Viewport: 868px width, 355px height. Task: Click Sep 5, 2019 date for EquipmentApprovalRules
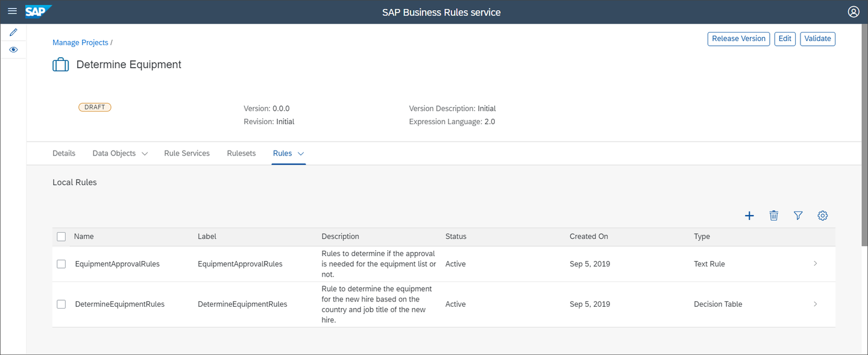tap(590, 264)
